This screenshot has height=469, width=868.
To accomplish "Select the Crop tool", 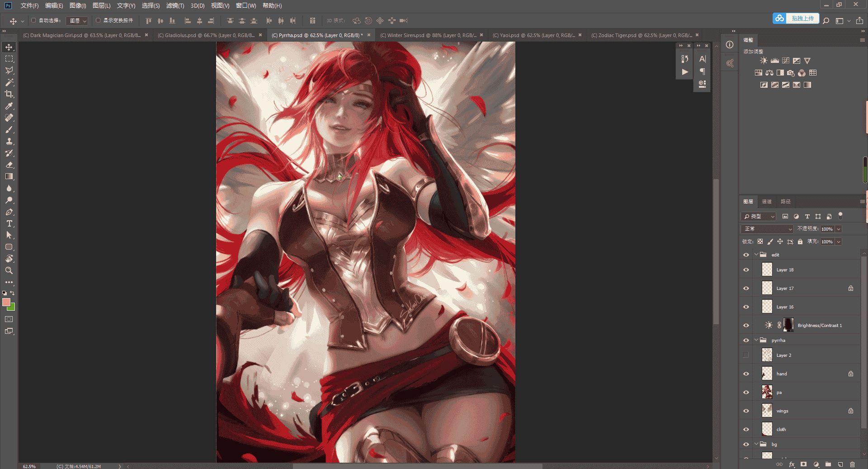I will (9, 94).
